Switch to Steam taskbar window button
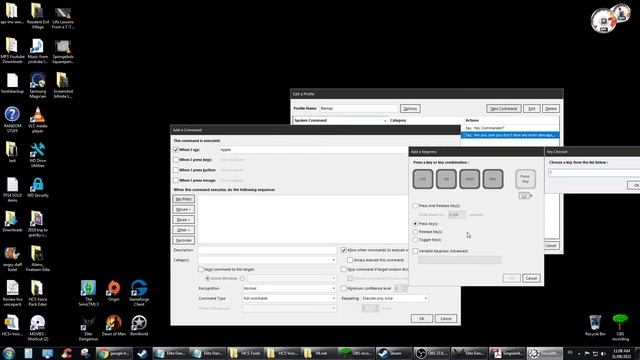This screenshot has height=360, width=640. point(393,353)
